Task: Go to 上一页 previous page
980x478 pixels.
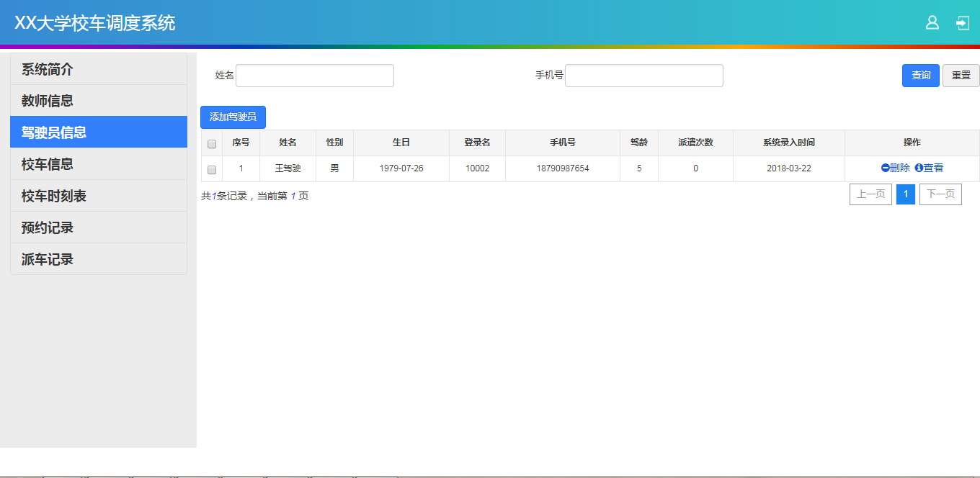Action: click(871, 194)
